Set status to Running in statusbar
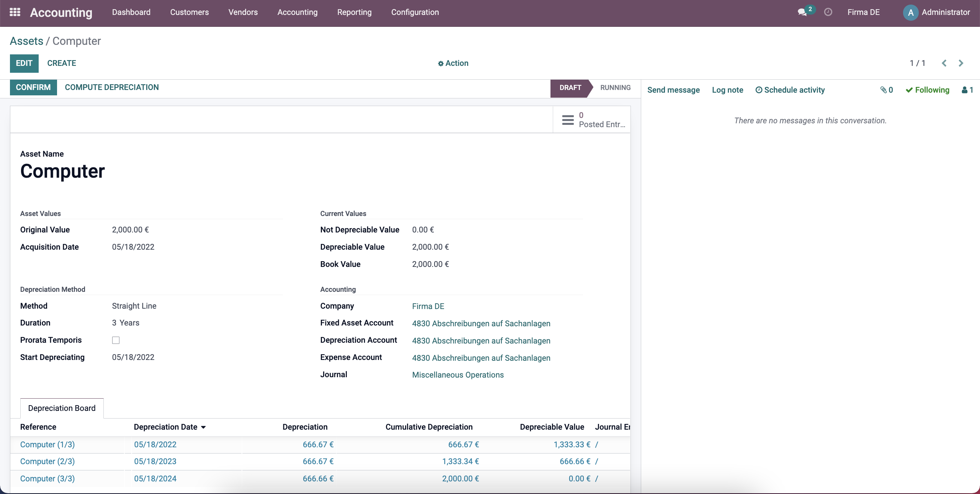Viewport: 980px width, 494px height. (x=615, y=88)
